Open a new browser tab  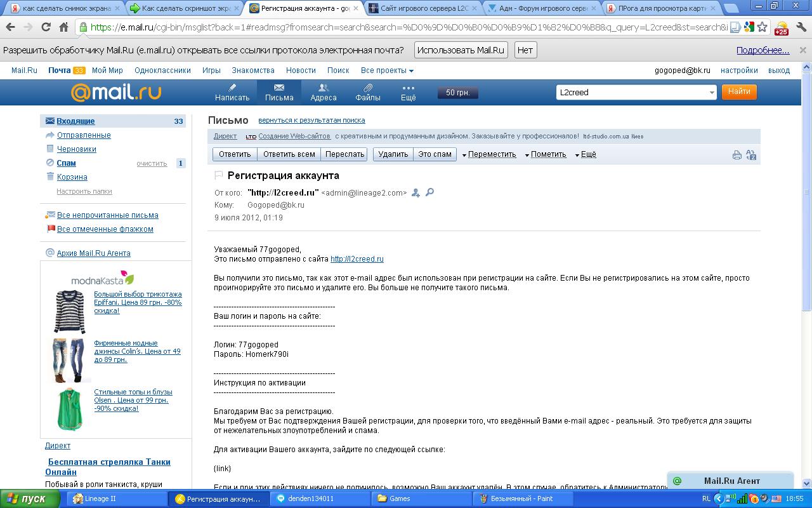pos(730,8)
